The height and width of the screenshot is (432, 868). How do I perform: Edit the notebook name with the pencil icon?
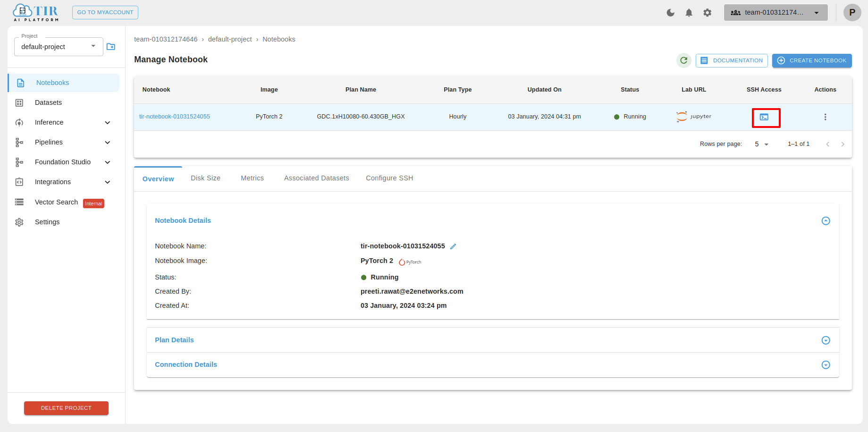pos(453,246)
